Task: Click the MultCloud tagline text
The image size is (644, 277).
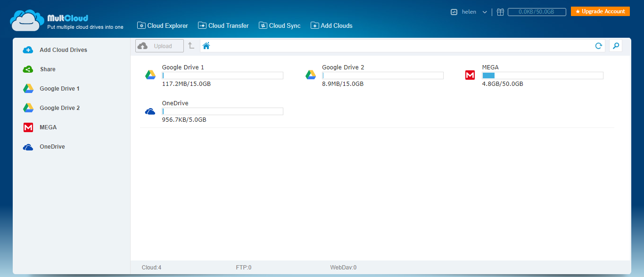Action: (x=85, y=27)
